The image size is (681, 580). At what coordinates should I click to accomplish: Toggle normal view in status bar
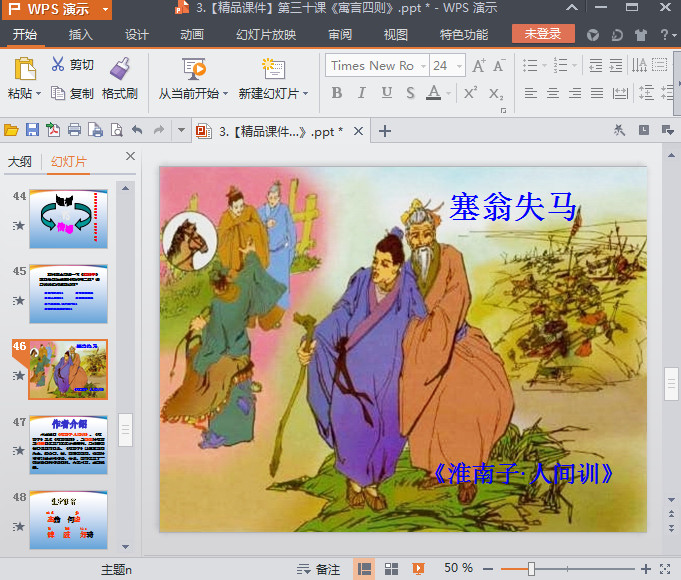tap(364, 569)
